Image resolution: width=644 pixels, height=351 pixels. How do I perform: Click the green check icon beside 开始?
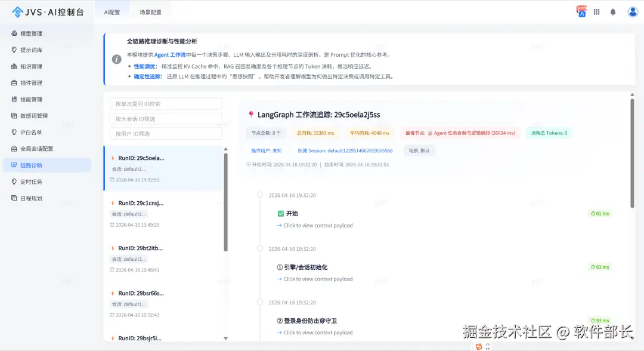pyautogui.click(x=280, y=213)
